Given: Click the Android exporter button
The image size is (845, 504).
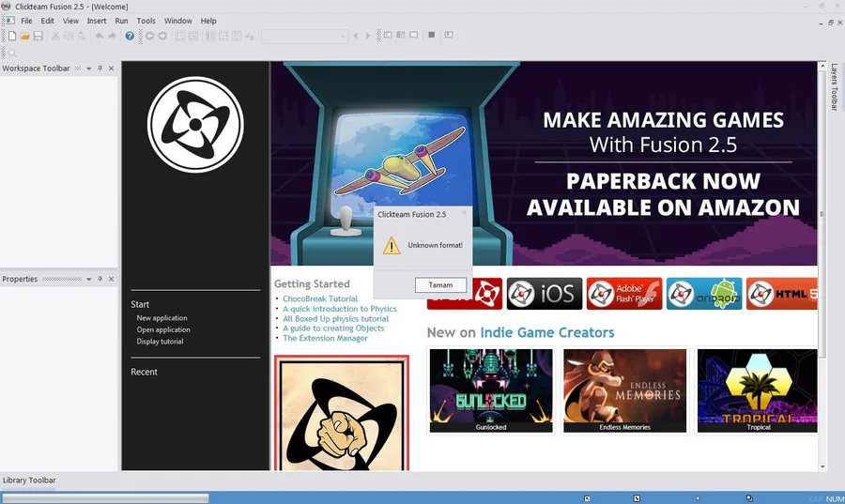Looking at the screenshot, I should click(704, 294).
